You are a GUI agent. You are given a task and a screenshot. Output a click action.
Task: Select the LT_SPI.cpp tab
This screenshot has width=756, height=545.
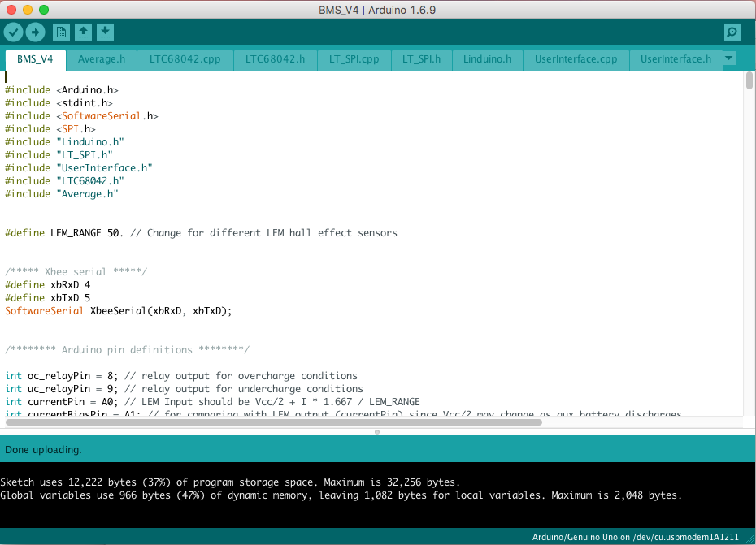click(354, 59)
